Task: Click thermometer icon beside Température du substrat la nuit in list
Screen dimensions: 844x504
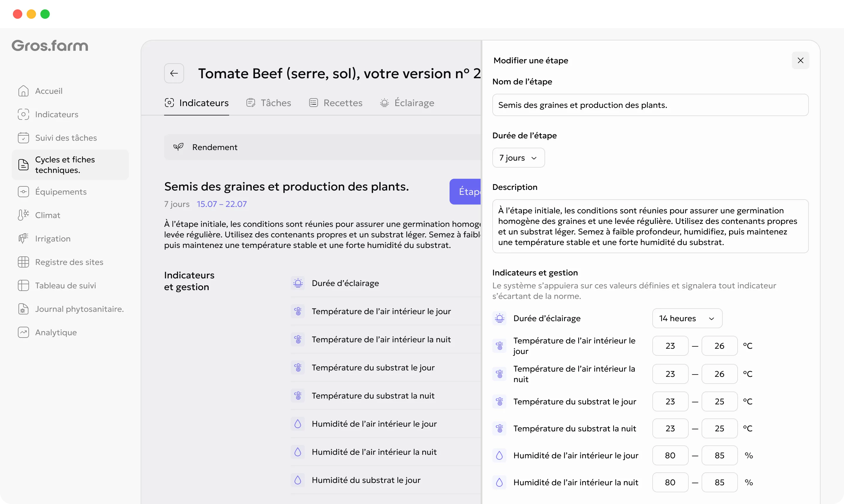Action: (298, 396)
